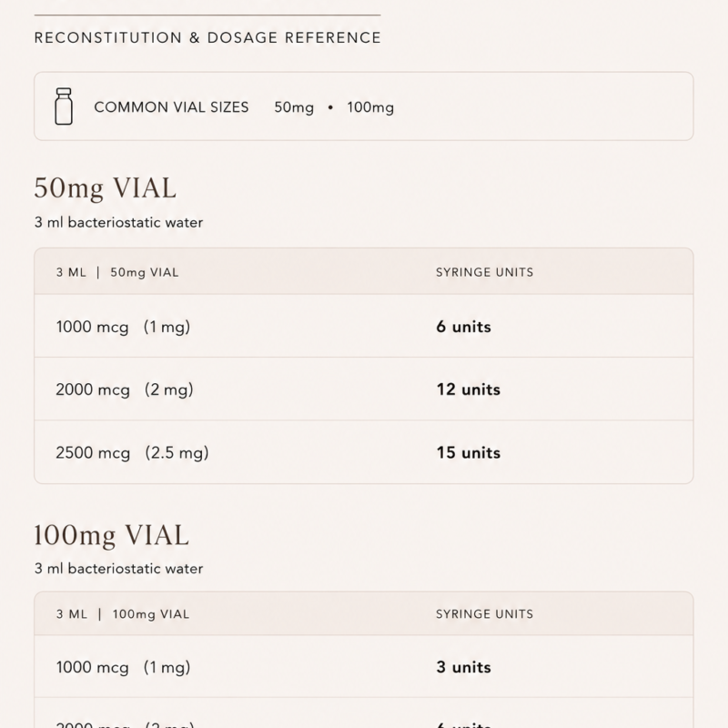Image resolution: width=728 pixels, height=728 pixels.
Task: Select the 1000 mcg row in 100mg table
Action: (364, 667)
